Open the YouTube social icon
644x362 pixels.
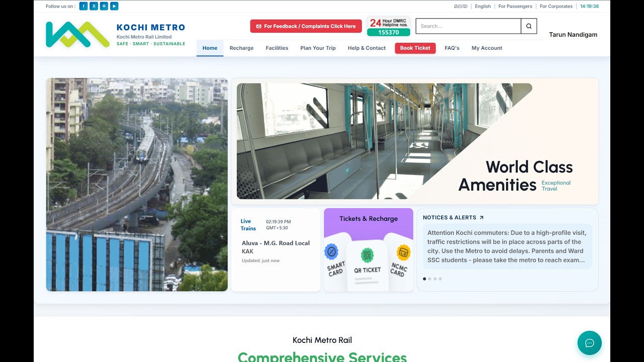point(114,6)
